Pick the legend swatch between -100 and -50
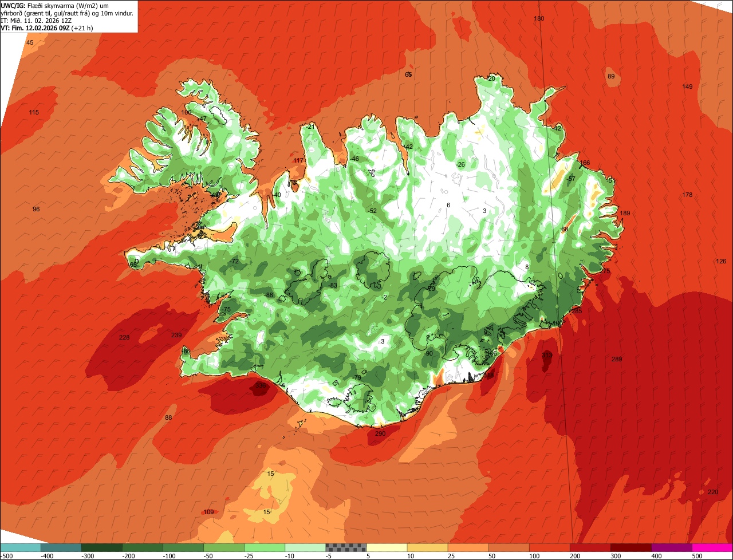The height and width of the screenshot is (560, 733). (x=183, y=547)
